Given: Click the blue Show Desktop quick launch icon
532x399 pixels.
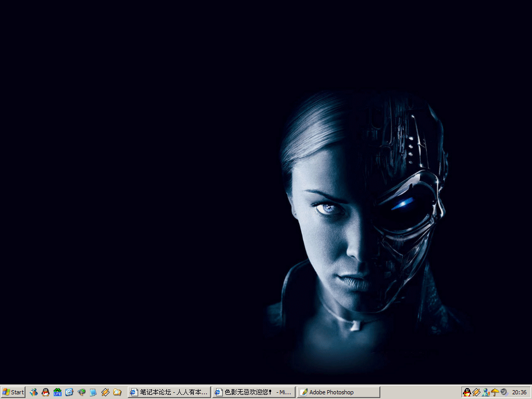Looking at the screenshot, I should tap(93, 392).
